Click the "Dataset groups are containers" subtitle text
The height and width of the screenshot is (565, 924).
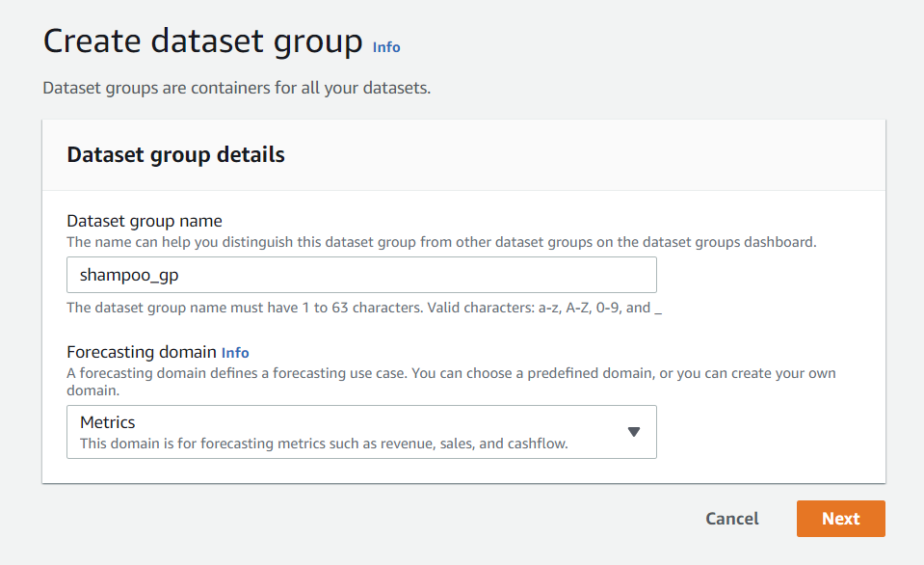pyautogui.click(x=236, y=88)
